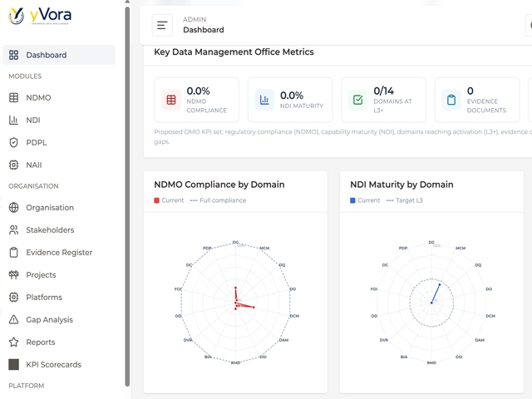This screenshot has width=532, height=399.
Task: Click the 0.0% NDMO Compliance value
Action: point(198,91)
